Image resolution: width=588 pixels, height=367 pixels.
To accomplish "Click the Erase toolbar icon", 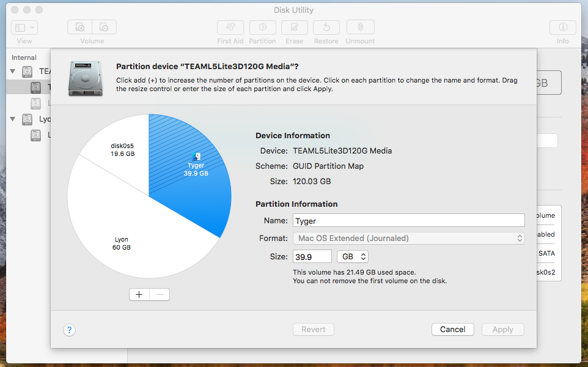I will (x=295, y=28).
